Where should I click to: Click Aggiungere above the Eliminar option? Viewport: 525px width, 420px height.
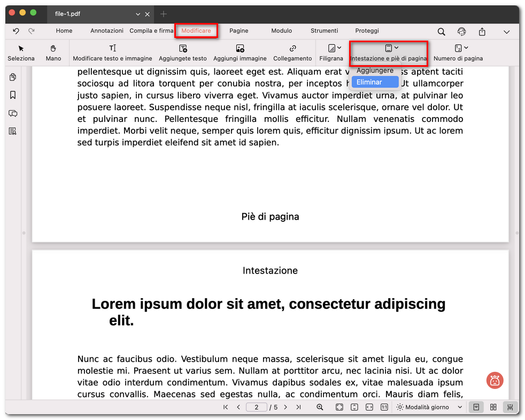point(375,70)
